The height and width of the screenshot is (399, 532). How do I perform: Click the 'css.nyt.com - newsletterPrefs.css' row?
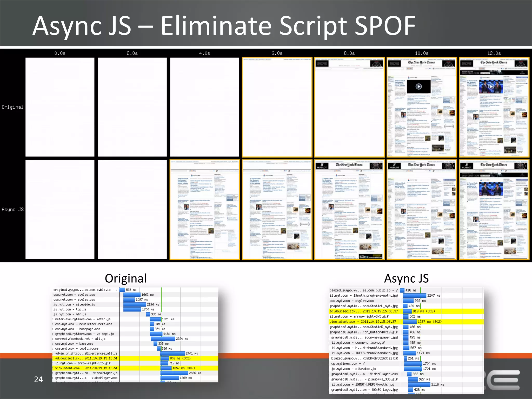135,324
